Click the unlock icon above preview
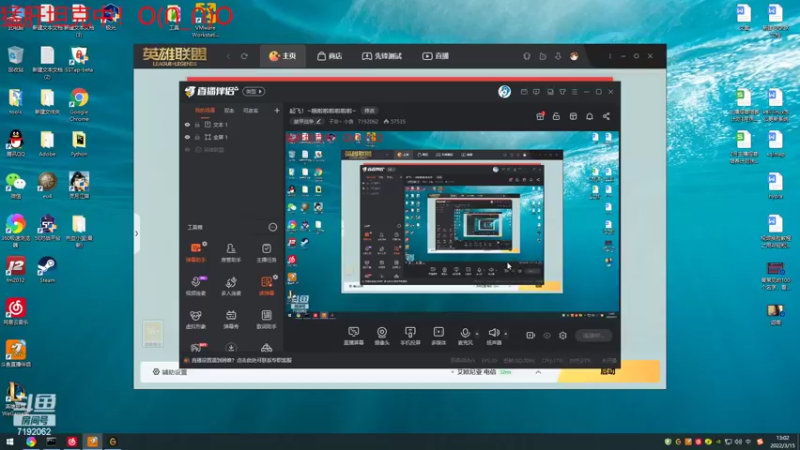 pyautogui.click(x=556, y=116)
